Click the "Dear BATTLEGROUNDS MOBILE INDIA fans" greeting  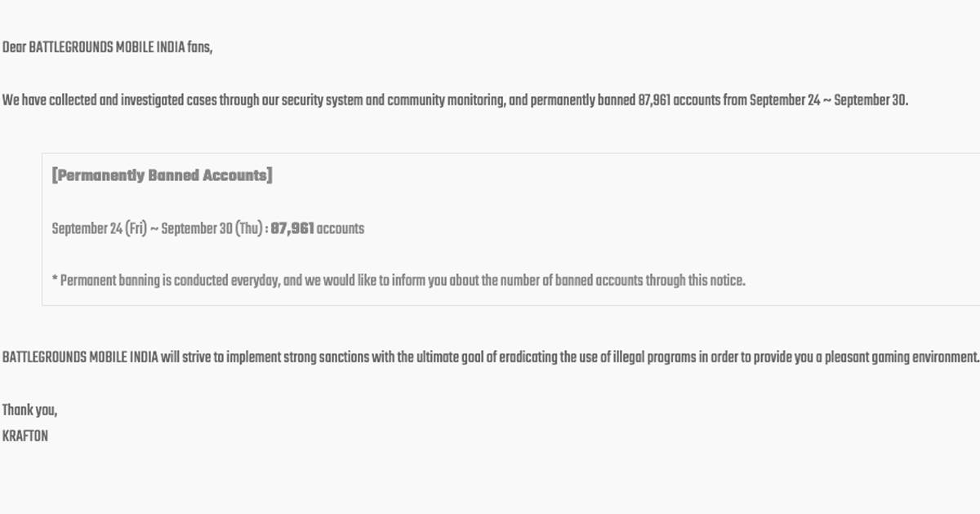coord(107,48)
